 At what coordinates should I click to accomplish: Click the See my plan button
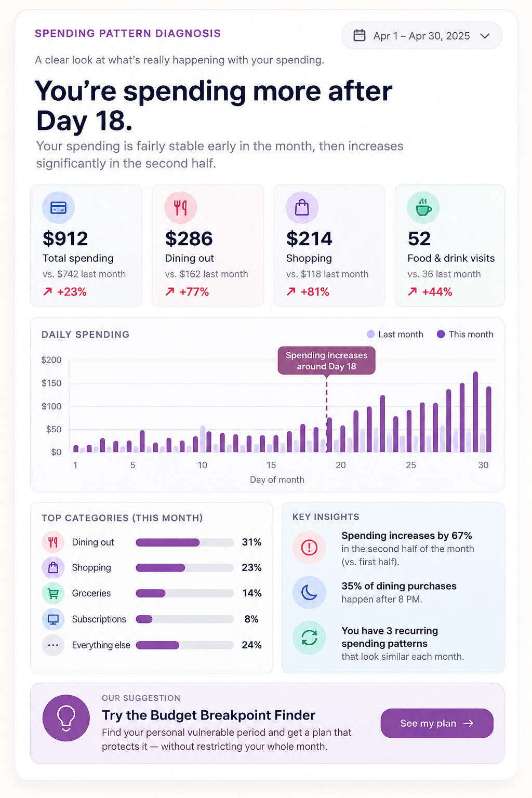437,723
